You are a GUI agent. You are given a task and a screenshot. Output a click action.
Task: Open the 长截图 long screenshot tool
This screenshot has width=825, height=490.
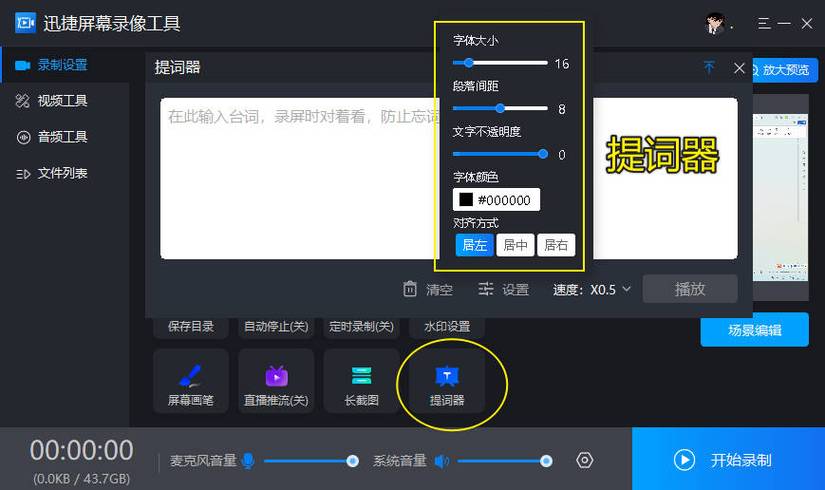click(x=361, y=381)
